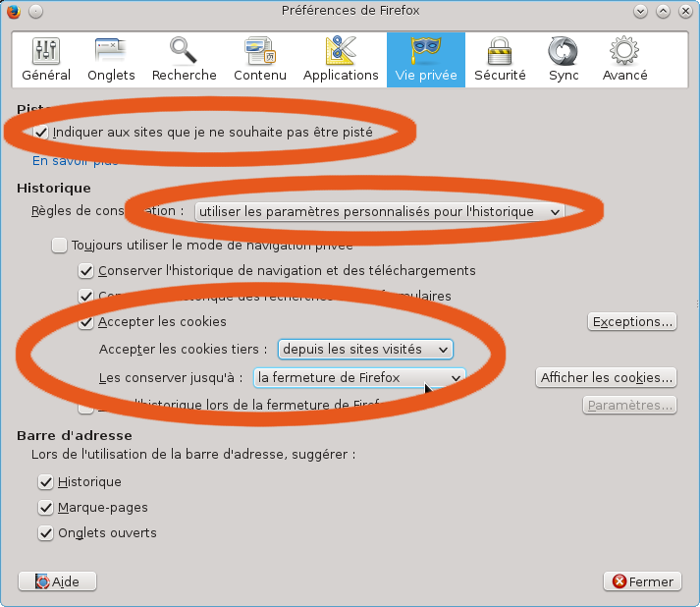Uncheck the 'Historique' suggestion checkbox

45,482
